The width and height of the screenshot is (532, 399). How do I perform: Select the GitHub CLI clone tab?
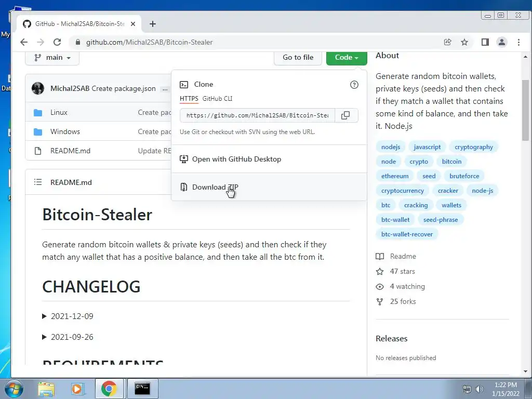pos(217,98)
